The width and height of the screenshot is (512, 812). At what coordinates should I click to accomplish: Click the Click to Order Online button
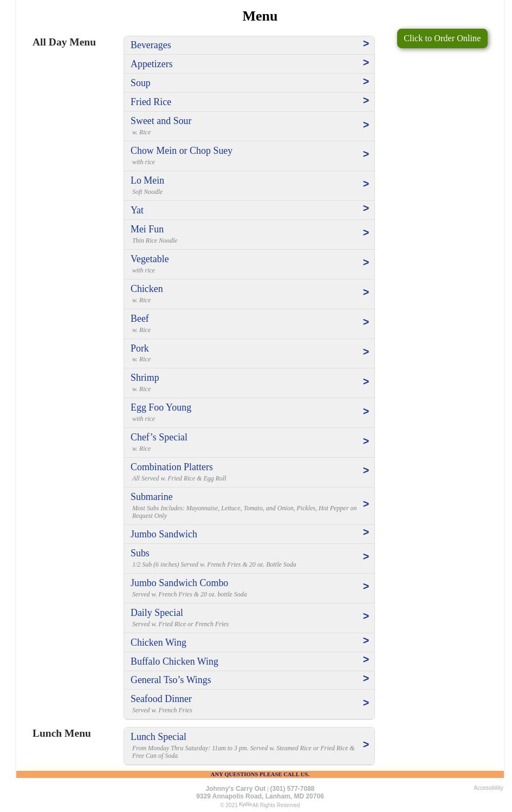click(x=442, y=38)
